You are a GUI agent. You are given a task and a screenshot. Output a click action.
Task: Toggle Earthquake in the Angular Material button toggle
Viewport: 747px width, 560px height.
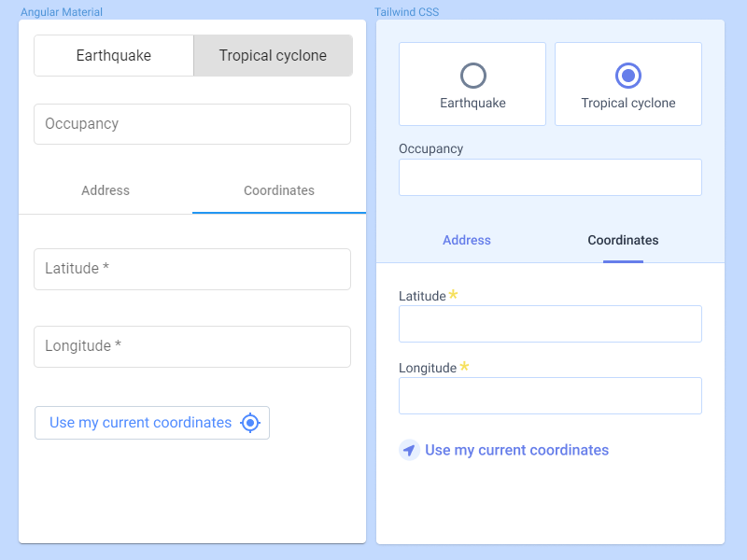click(x=113, y=55)
